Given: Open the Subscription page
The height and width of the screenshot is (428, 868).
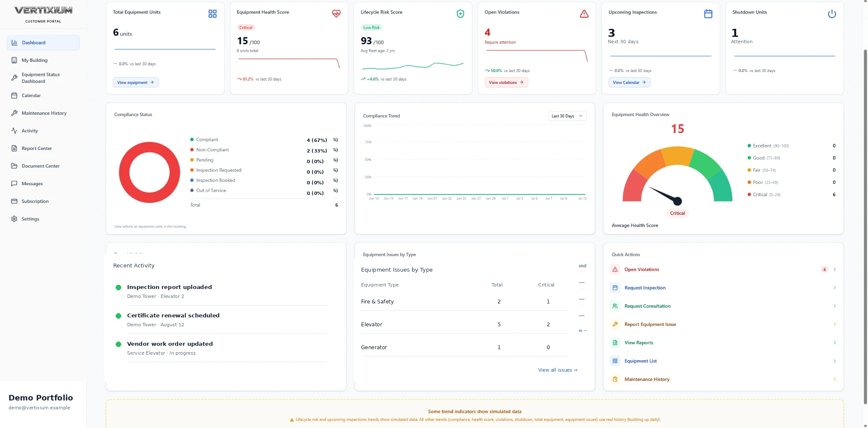Looking at the screenshot, I should pyautogui.click(x=43, y=201).
